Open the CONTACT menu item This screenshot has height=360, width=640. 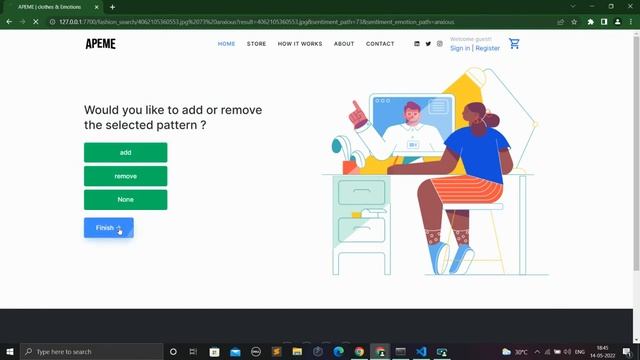tap(380, 44)
